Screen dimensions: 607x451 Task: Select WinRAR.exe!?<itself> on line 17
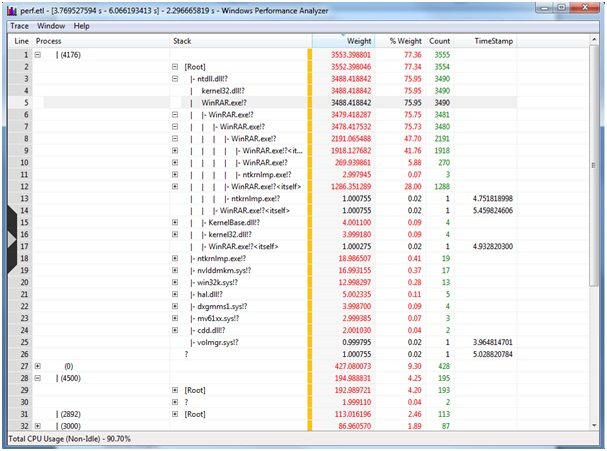tap(243, 247)
